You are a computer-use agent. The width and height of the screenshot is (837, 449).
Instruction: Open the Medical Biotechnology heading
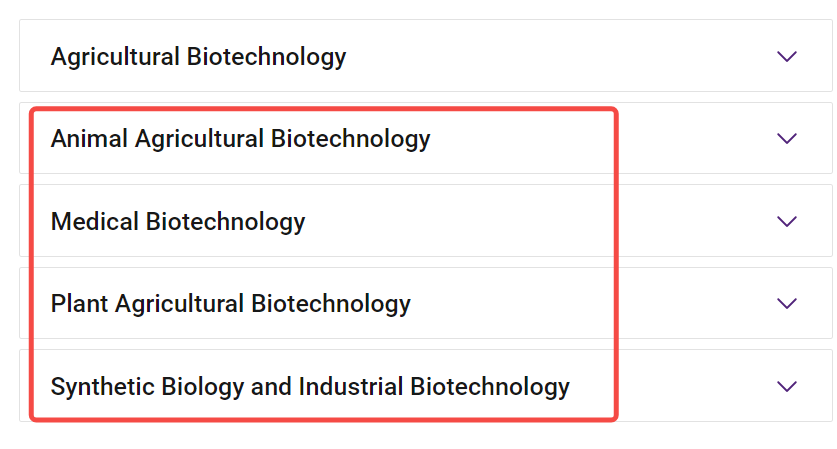(178, 221)
